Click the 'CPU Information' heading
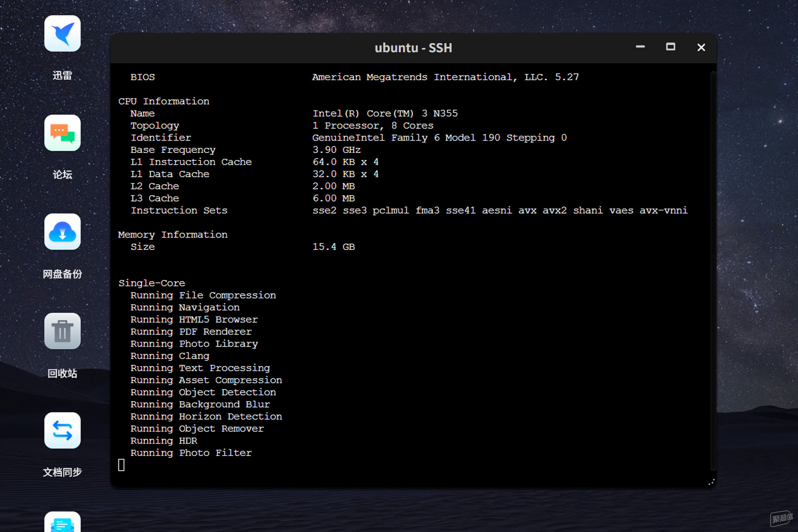 pos(164,101)
